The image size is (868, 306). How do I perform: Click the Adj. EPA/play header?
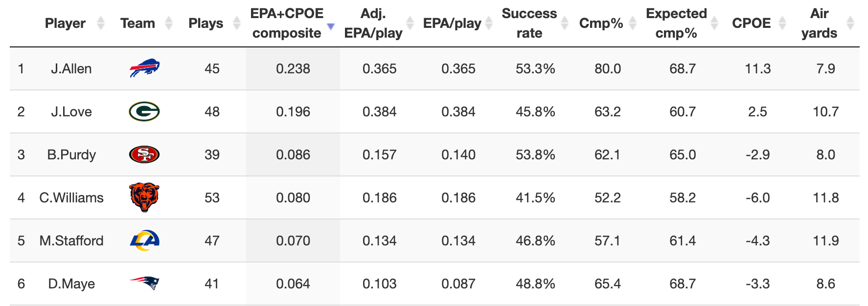point(373,23)
